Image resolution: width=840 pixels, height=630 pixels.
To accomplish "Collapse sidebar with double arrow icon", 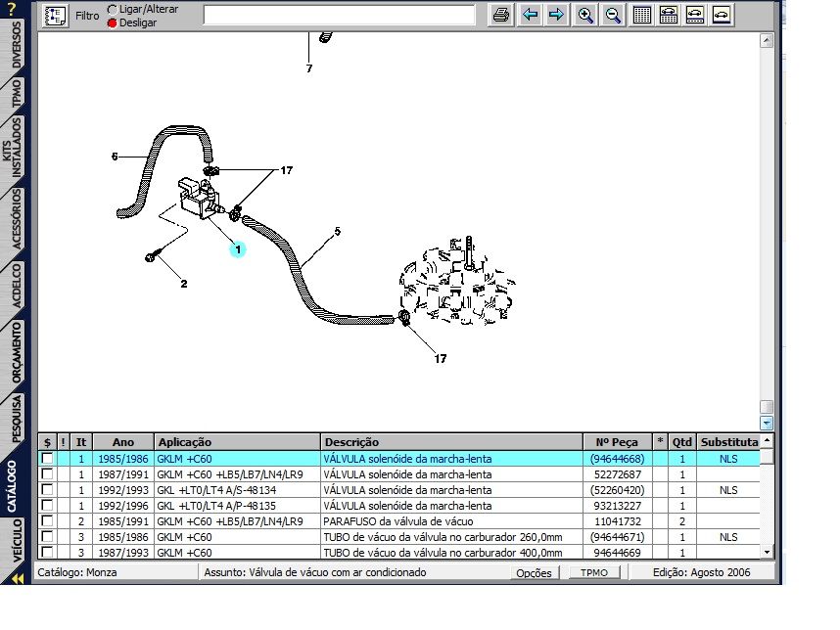I will [18, 578].
